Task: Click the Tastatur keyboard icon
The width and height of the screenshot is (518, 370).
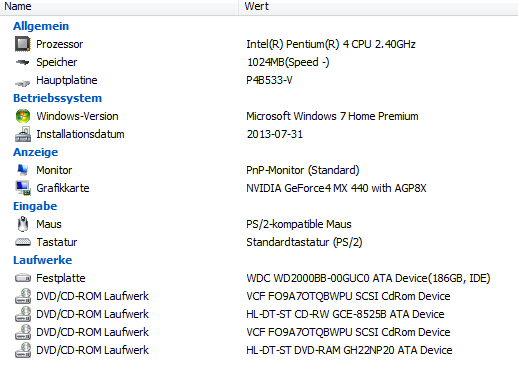Action: [x=23, y=242]
